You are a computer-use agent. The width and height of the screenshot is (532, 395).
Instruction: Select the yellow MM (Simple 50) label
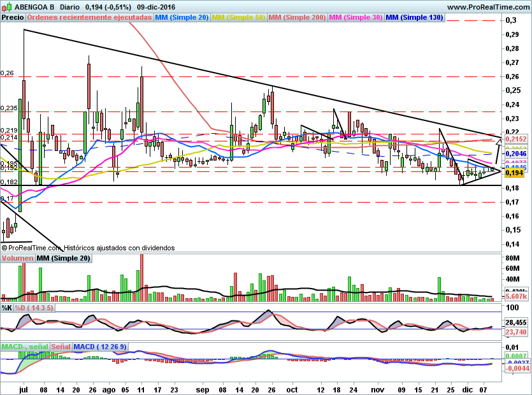238,17
